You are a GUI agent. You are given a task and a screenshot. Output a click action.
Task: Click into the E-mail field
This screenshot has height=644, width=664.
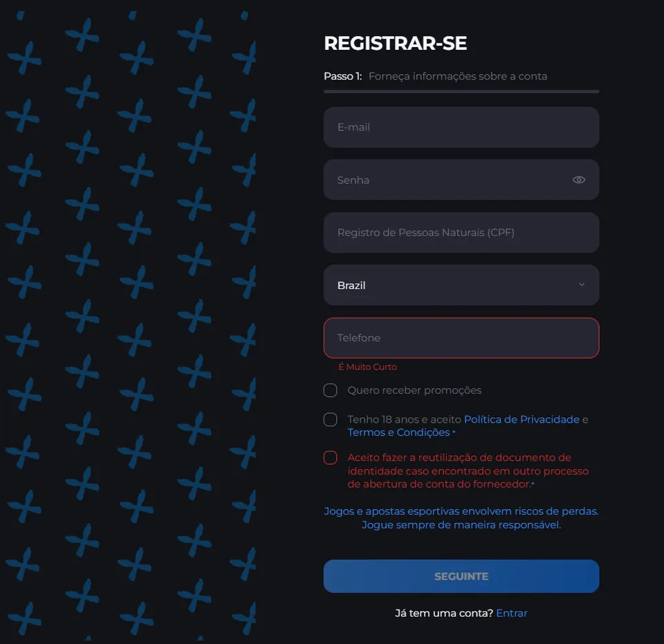click(x=461, y=127)
